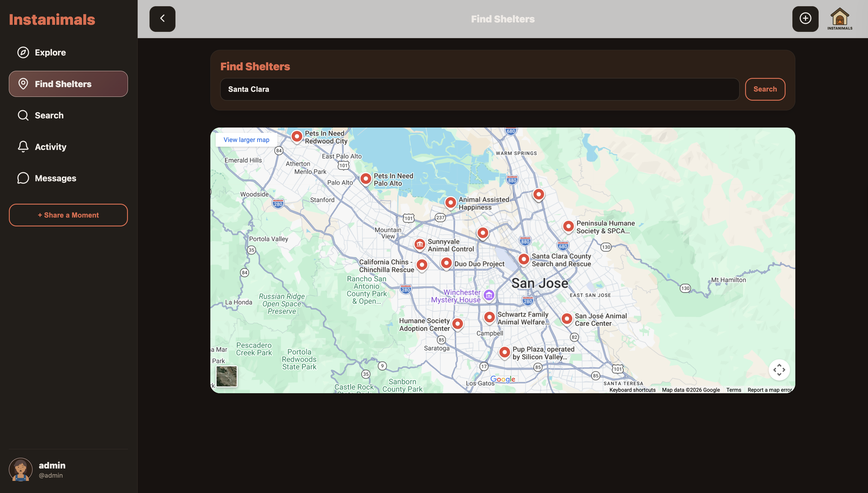Open the Search page from sidebar
The image size is (868, 493).
click(49, 115)
